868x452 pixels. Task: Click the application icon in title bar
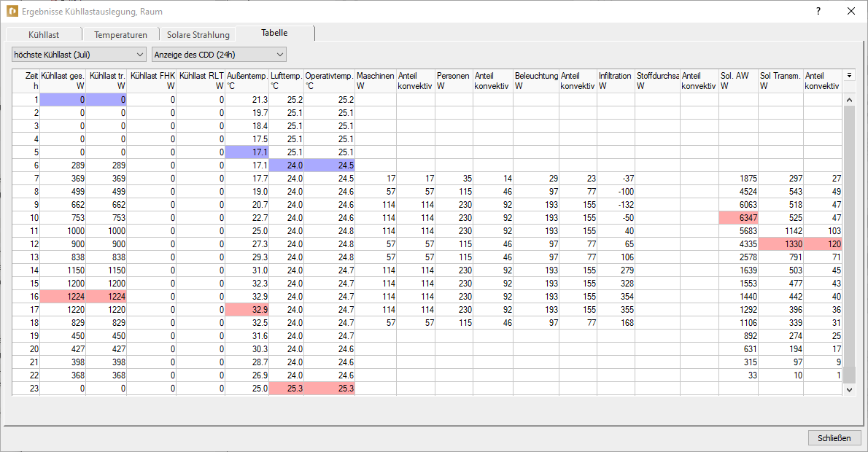12,11
